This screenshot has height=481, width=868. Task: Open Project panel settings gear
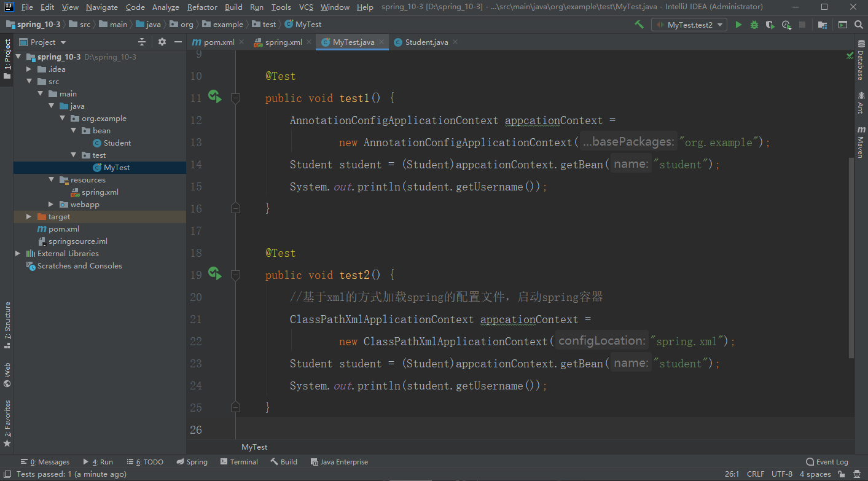pos(162,42)
